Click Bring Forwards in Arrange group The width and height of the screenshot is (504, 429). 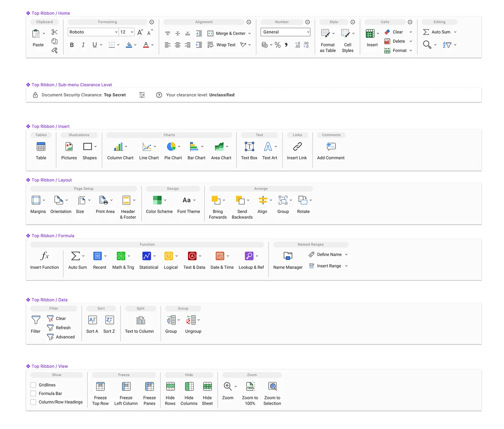(x=218, y=207)
